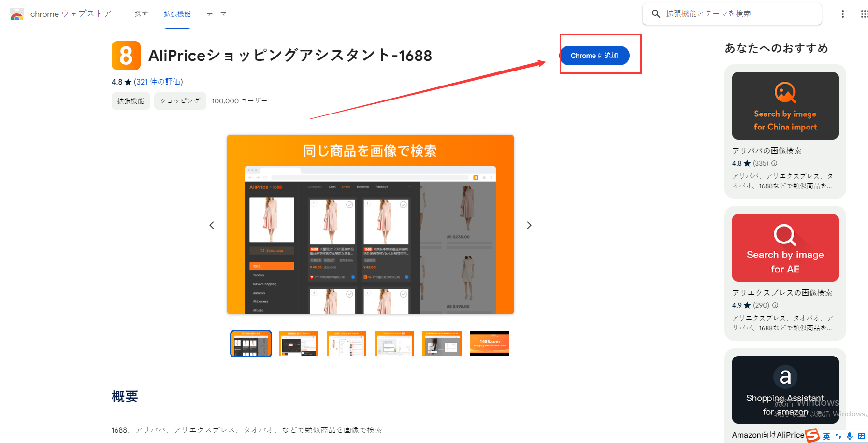The image size is (868, 443).
Task: Select the fourth screenshot thumbnail
Action: pyautogui.click(x=394, y=344)
